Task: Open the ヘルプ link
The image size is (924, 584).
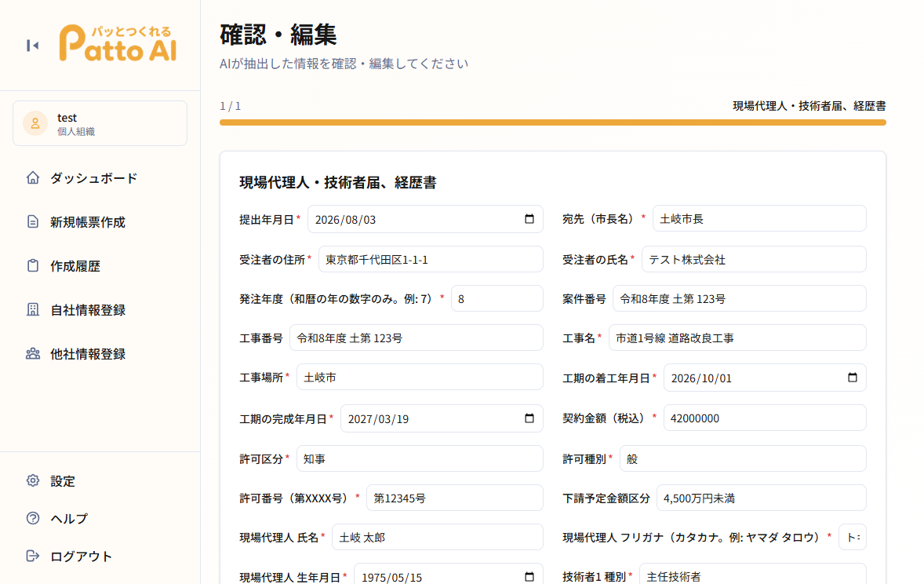Action: pos(100,518)
